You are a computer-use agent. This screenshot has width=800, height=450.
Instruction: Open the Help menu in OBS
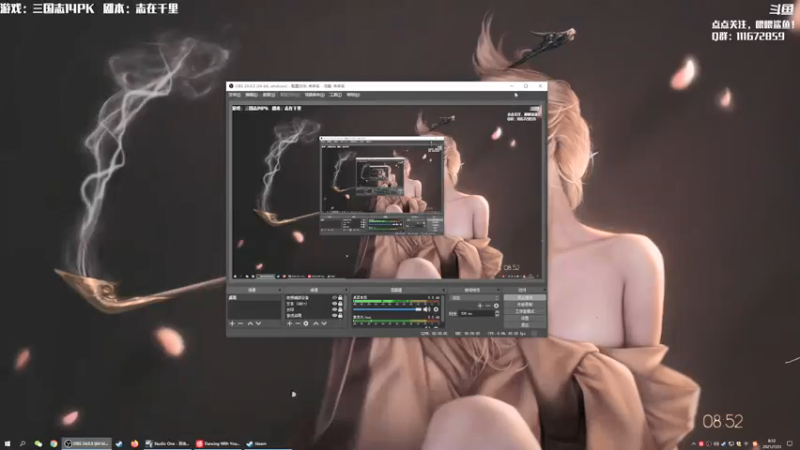click(353, 95)
